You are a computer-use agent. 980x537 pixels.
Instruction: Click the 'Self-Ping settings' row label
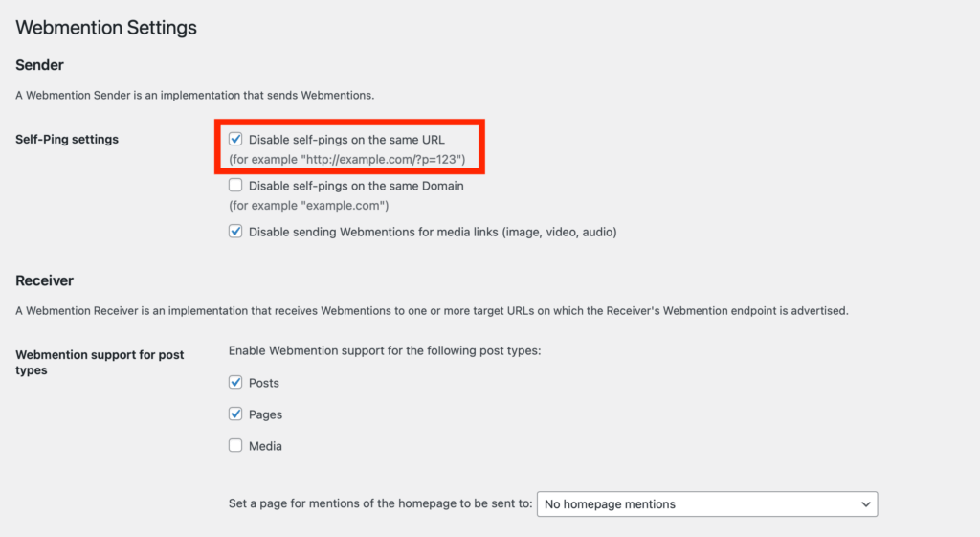[67, 140]
